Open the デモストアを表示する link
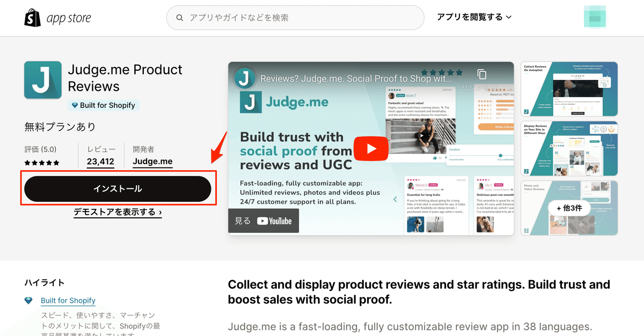 pos(118,212)
